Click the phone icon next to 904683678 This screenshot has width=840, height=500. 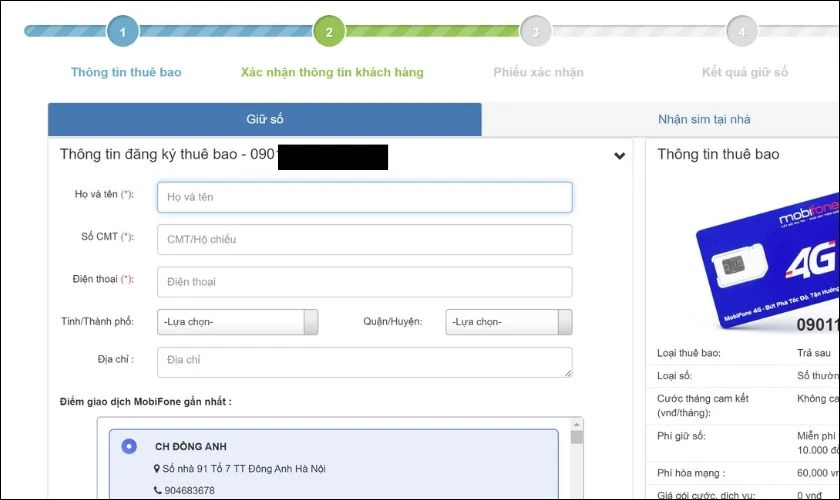[x=158, y=490]
